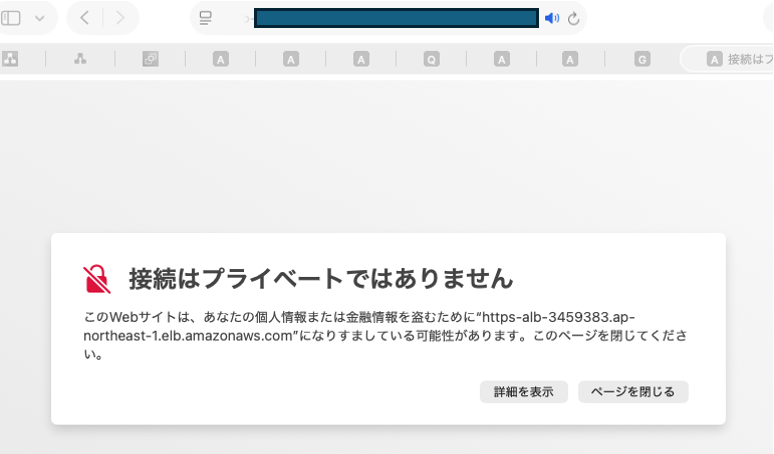Click the ページを閉じる button
The image size is (774, 454).
coord(633,392)
